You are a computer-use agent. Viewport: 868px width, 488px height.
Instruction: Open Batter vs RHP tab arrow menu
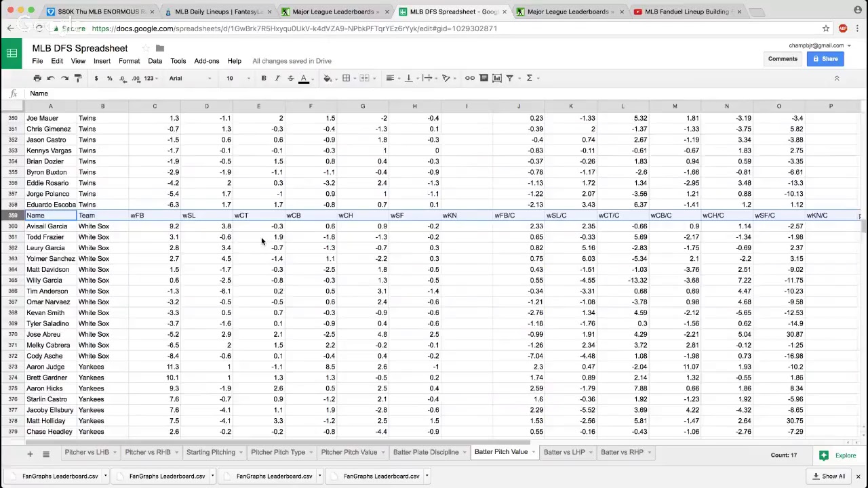649,452
